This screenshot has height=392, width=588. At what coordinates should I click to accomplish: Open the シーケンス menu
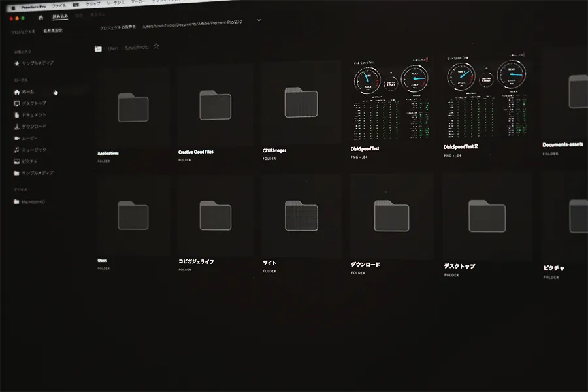tap(116, 3)
